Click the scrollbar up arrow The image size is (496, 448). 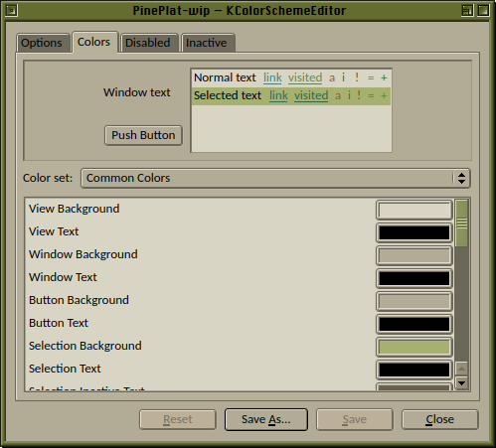pos(461,369)
